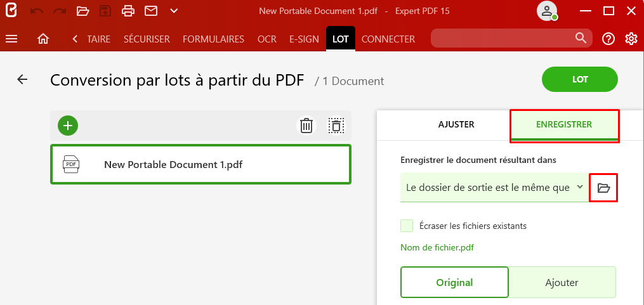Browse output folder with folder icon
This screenshot has width=644, height=305.
click(x=603, y=188)
